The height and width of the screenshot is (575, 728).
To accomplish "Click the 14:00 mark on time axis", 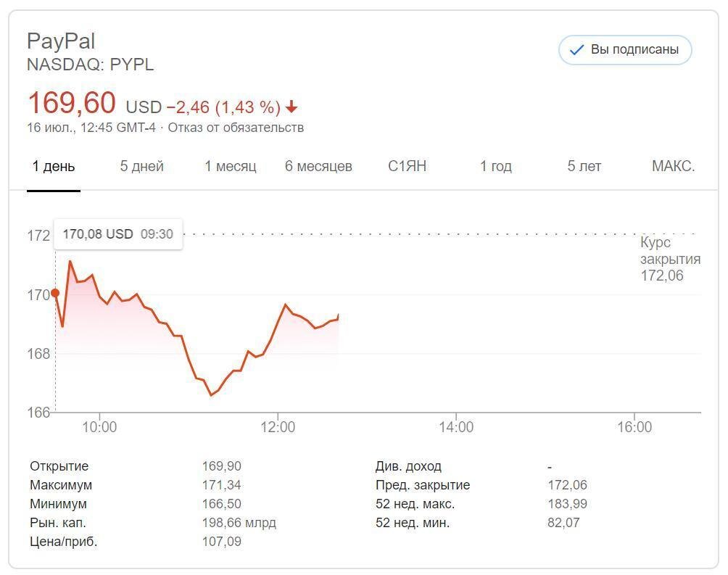I will (456, 427).
